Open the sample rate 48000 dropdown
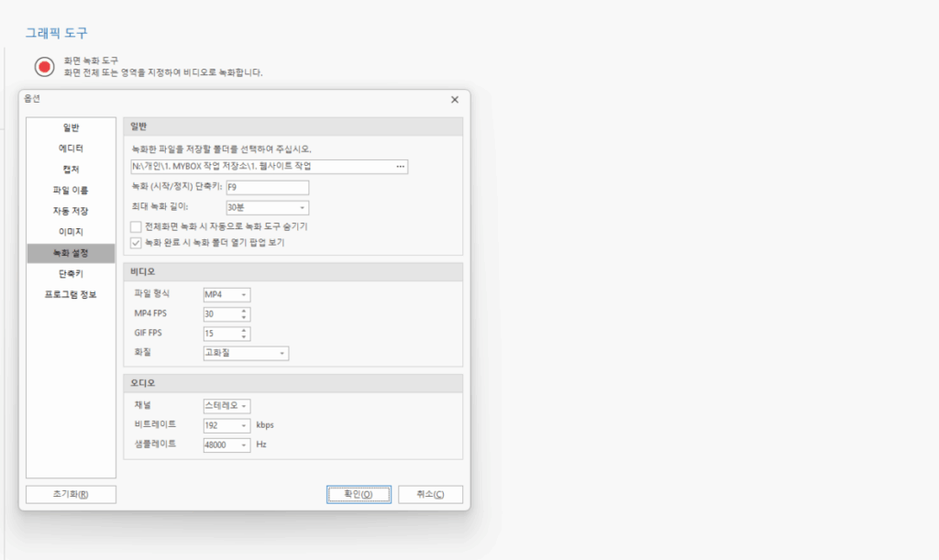Screen dimensions: 939x560 (x=244, y=445)
